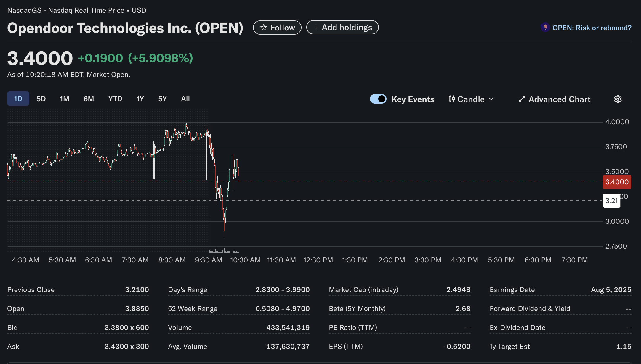641x364 pixels.
Task: Click the +5.9098% percent change figure
Action: coord(160,58)
